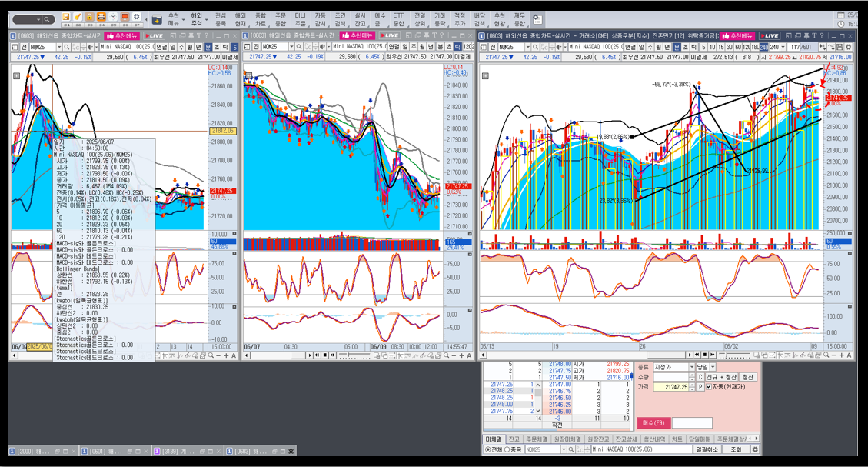Click the order book scrollbar down arrow
The image size is (868, 467).
[x=538, y=411]
